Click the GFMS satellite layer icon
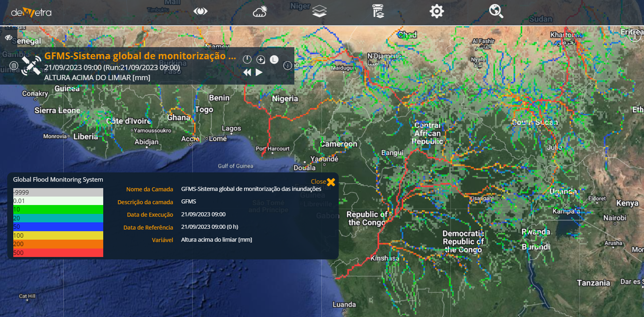The height and width of the screenshot is (317, 644). click(x=31, y=65)
